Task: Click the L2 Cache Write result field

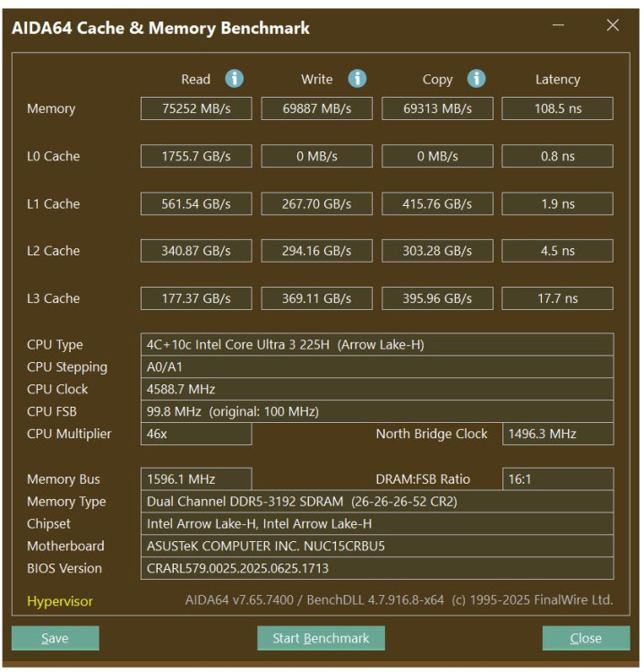Action: [316, 251]
